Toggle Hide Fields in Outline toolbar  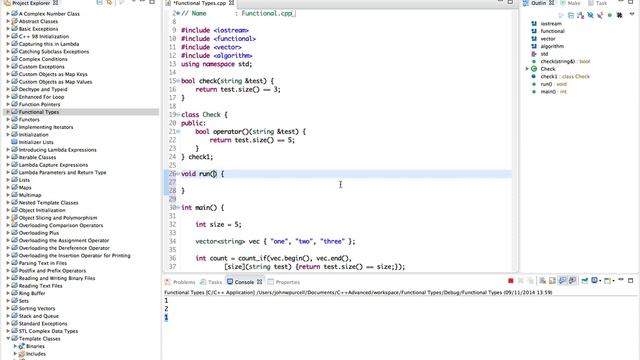tap(590, 15)
